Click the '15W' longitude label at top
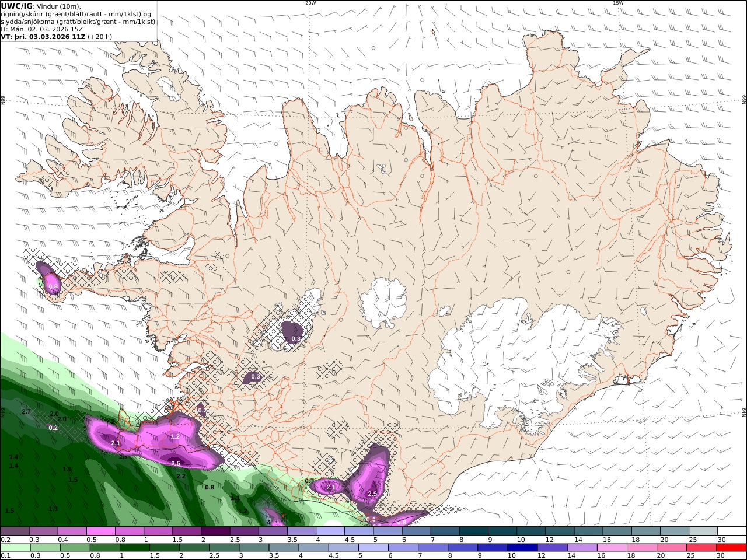 click(618, 3)
